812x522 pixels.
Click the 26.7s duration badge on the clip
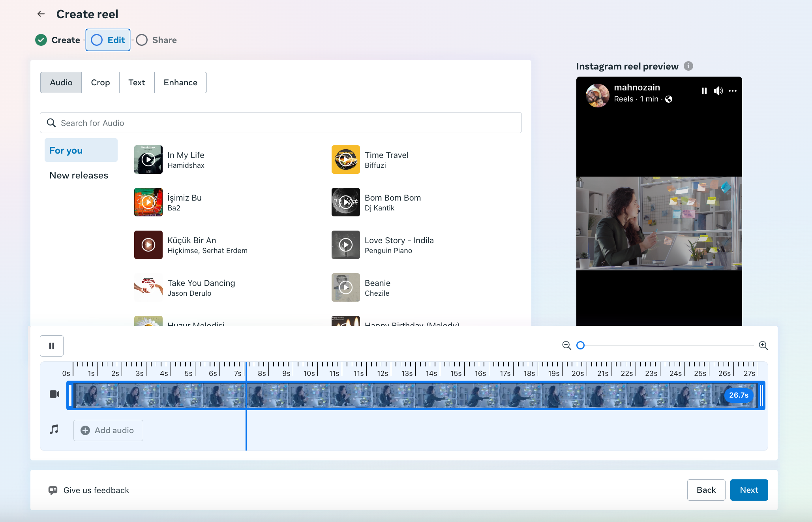(739, 395)
